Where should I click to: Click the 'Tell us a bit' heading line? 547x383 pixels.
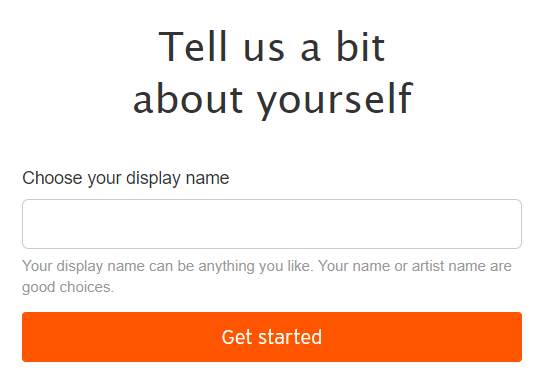click(x=272, y=47)
